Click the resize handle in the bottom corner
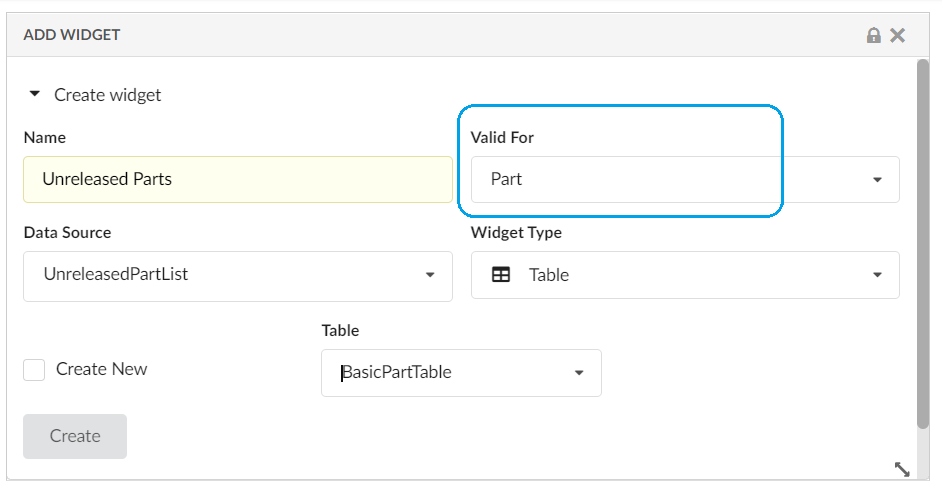The width and height of the screenshot is (942, 499). (901, 468)
